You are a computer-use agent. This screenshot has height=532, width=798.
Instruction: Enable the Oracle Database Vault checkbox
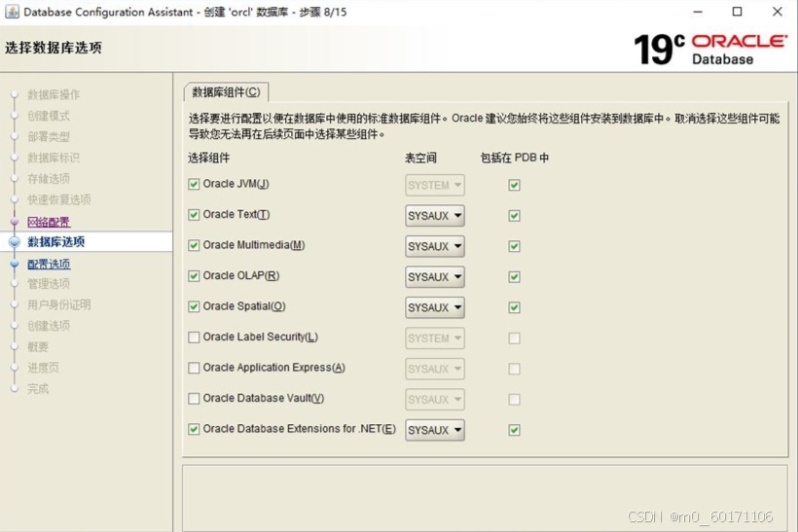(194, 398)
